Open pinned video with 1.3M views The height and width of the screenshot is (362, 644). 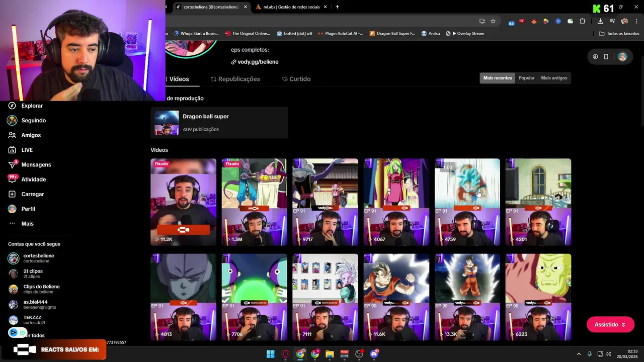[x=255, y=202]
